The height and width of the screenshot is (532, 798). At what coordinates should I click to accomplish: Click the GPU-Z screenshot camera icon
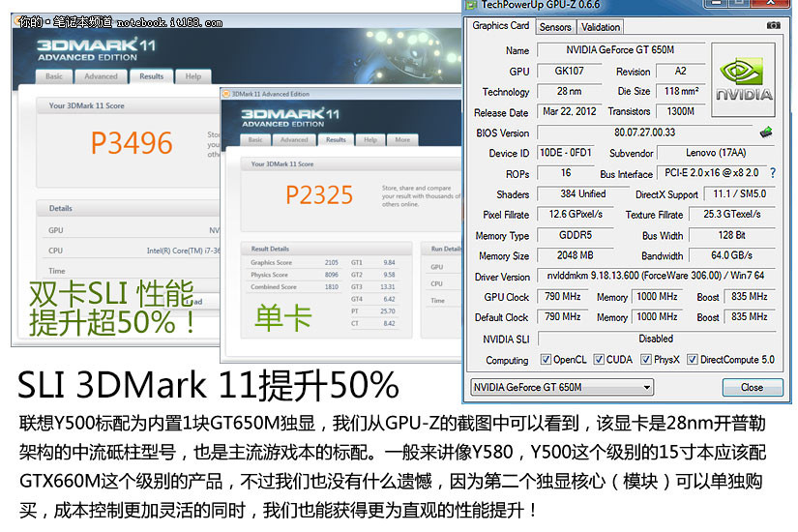coord(772,26)
